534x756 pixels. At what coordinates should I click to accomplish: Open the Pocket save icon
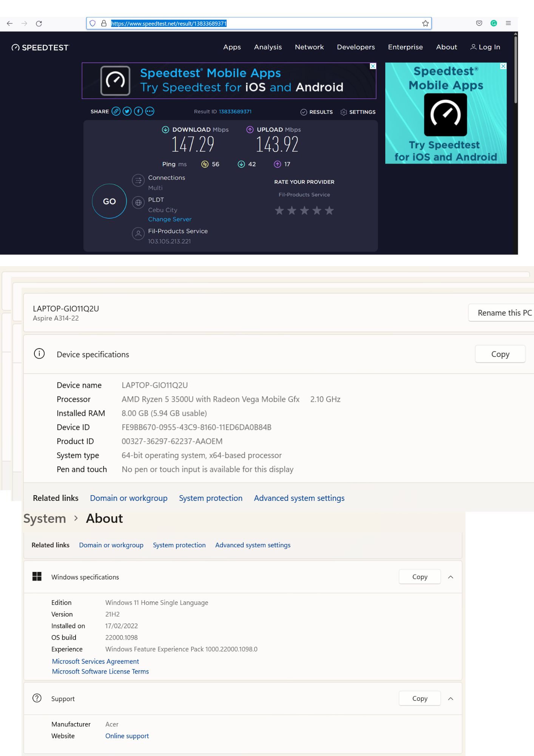pos(479,23)
